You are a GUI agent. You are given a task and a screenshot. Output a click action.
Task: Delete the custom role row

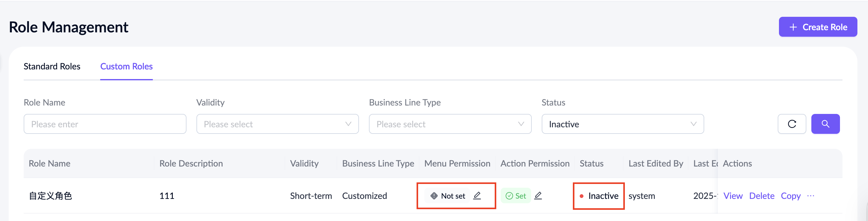click(x=762, y=196)
